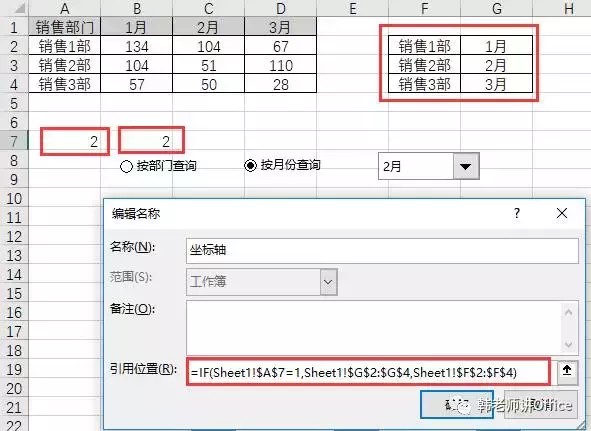The width and height of the screenshot is (591, 431).
Task: Click cell A1 销售部门
Action: (64, 27)
